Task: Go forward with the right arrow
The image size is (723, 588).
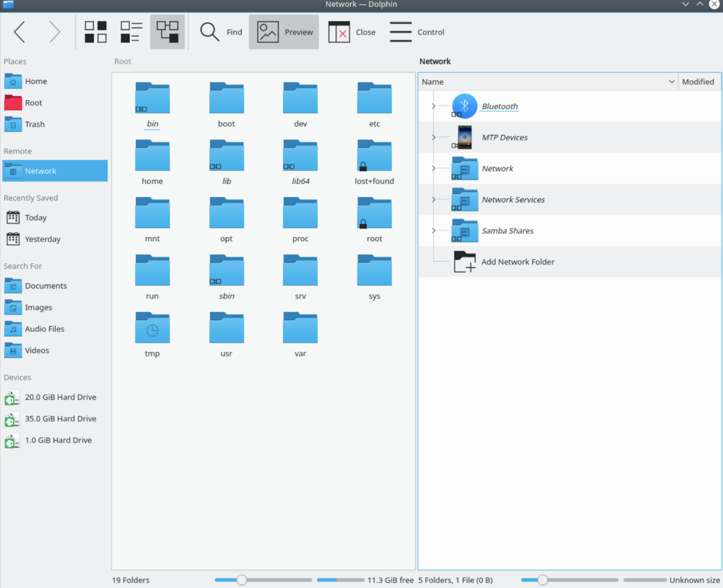Action: (x=54, y=32)
